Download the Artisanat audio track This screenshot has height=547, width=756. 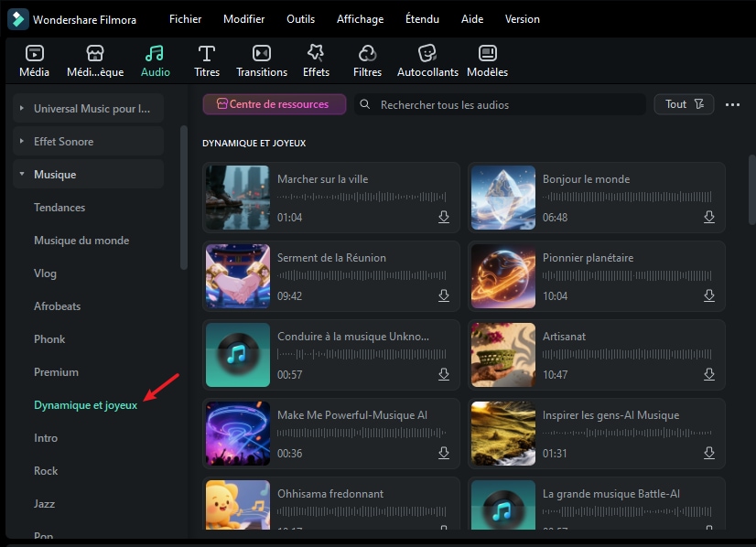click(x=709, y=375)
